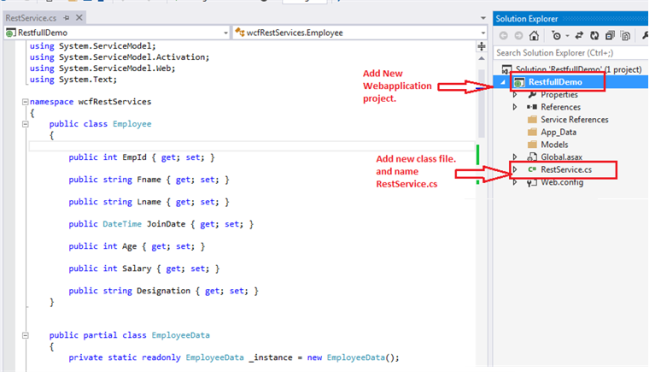Viewport: 650px width, 372px height.
Task: Close the RestService.cs tab
Action: click(79, 17)
